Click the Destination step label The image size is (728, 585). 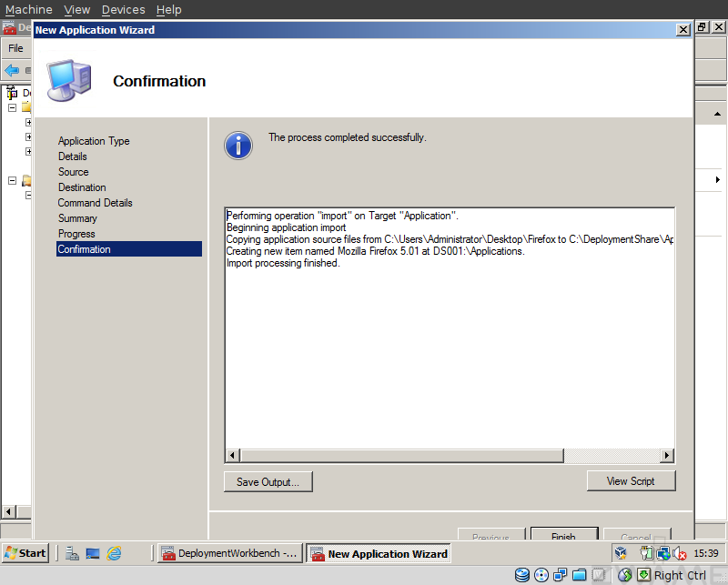point(82,187)
